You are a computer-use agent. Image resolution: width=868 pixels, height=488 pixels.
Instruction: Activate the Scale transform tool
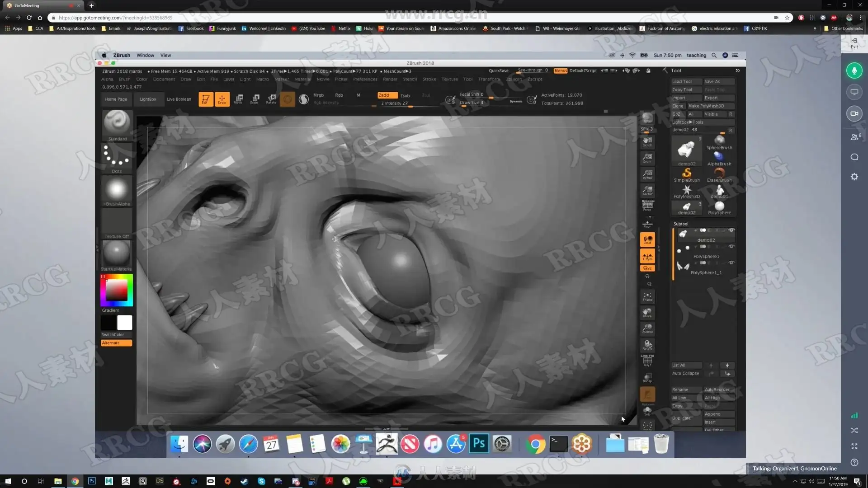point(255,99)
